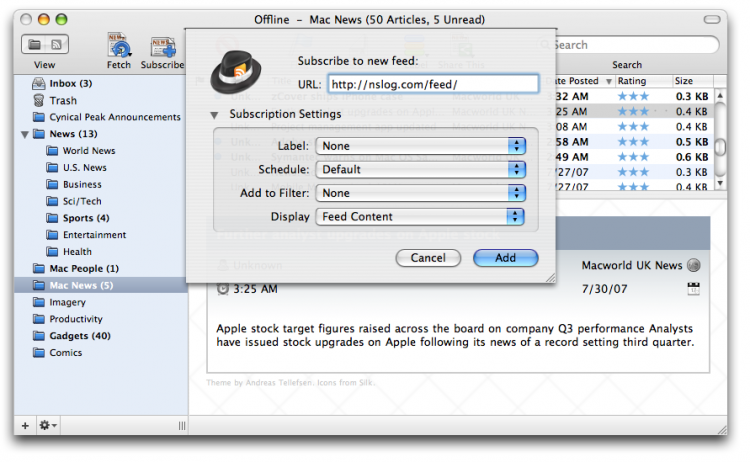This screenshot has width=750, height=462.
Task: Click star rating of 0.5 KB row
Action: [633, 142]
